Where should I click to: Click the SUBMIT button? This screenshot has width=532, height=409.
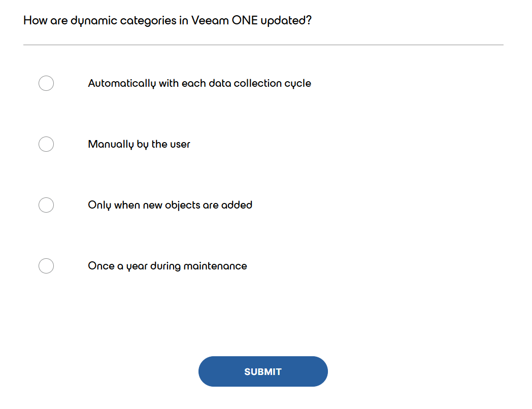click(x=263, y=371)
